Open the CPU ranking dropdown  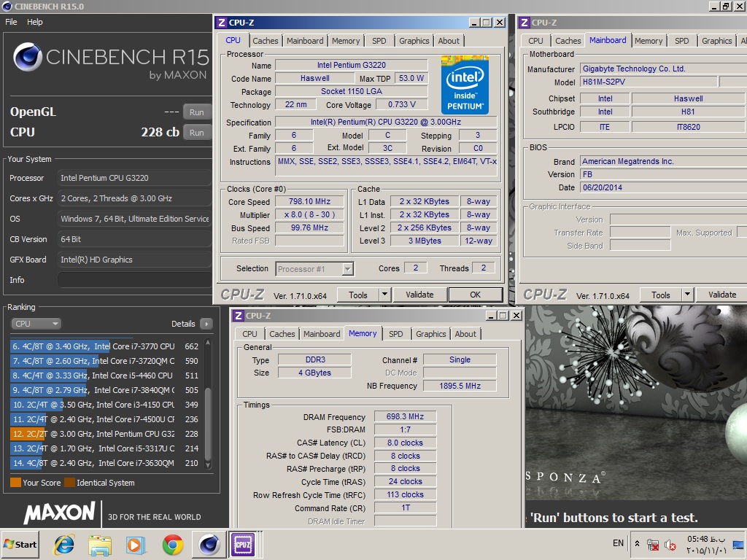(x=36, y=324)
